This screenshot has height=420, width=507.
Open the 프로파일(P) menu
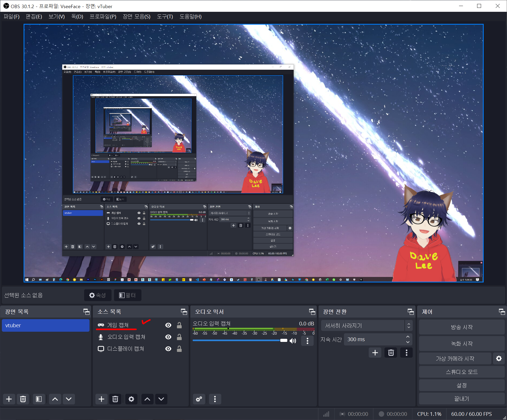103,17
